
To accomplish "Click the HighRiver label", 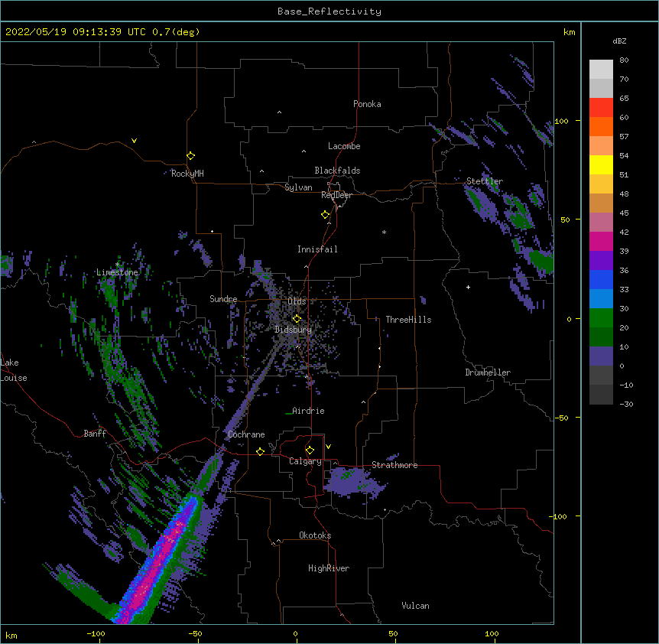I will tap(329, 568).
